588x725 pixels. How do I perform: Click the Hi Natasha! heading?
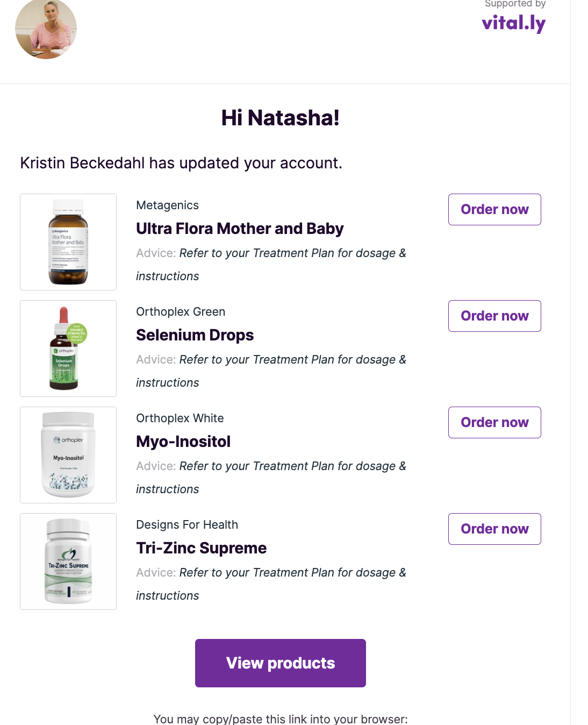coord(280,118)
